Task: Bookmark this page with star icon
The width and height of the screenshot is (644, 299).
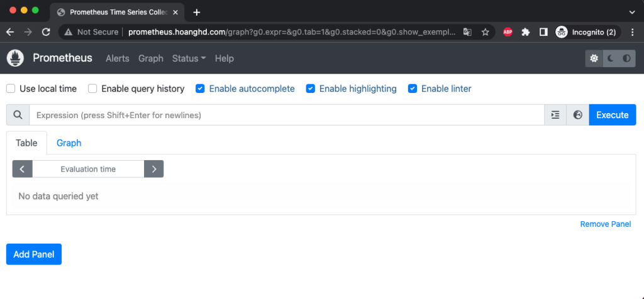Action: [x=485, y=32]
